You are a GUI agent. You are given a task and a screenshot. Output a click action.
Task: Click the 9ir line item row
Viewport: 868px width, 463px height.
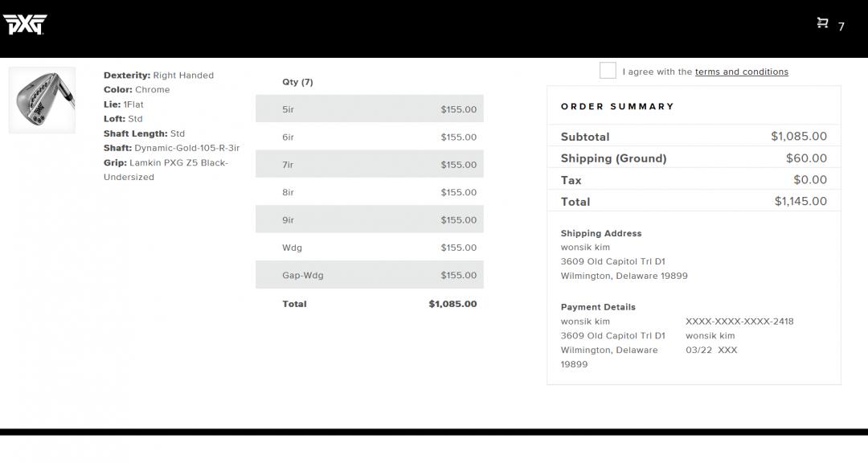click(x=370, y=220)
